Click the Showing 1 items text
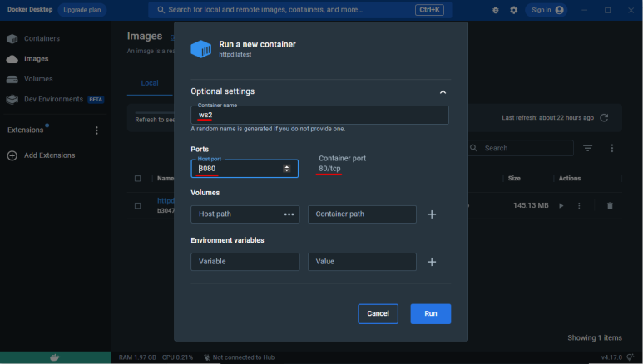Image resolution: width=643 pixels, height=364 pixels. [595, 337]
